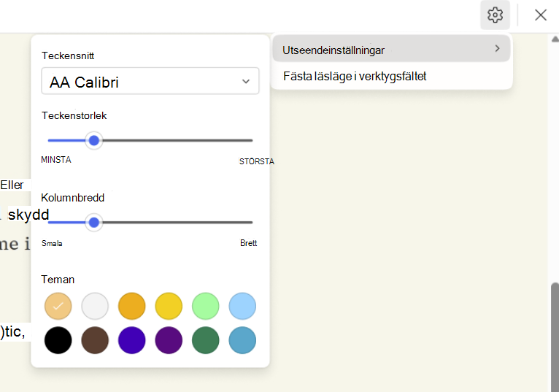Select the light green theme swatch

click(205, 306)
